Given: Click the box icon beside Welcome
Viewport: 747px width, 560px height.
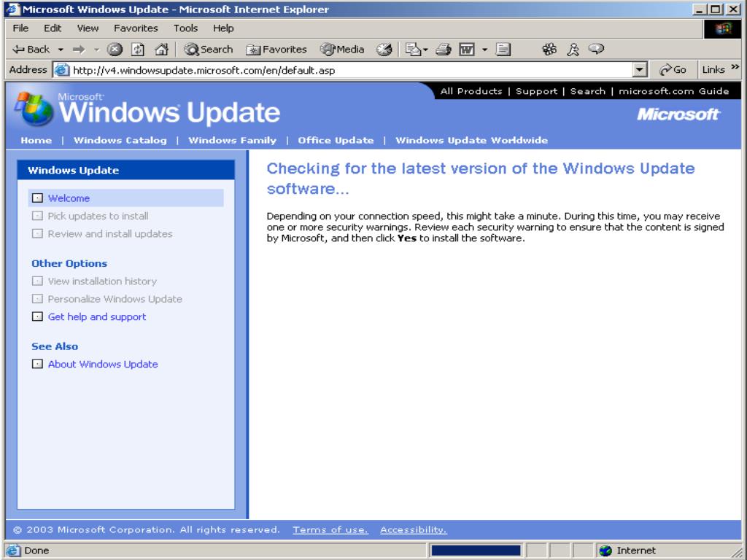Looking at the screenshot, I should [37, 198].
